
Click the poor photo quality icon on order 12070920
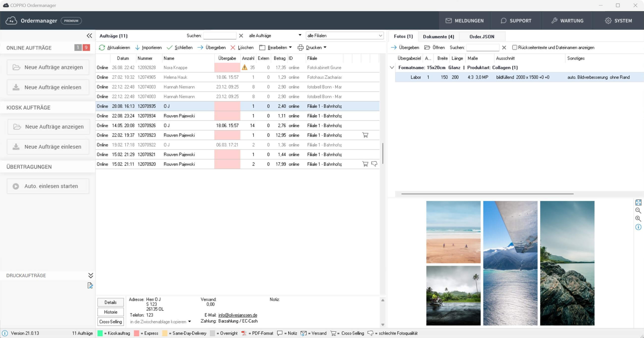[x=373, y=164]
